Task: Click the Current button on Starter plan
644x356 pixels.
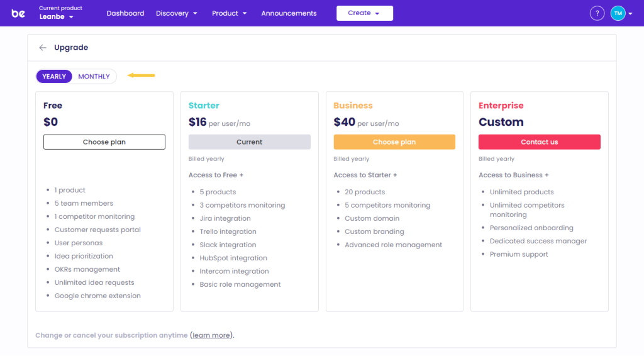Action: click(x=249, y=142)
